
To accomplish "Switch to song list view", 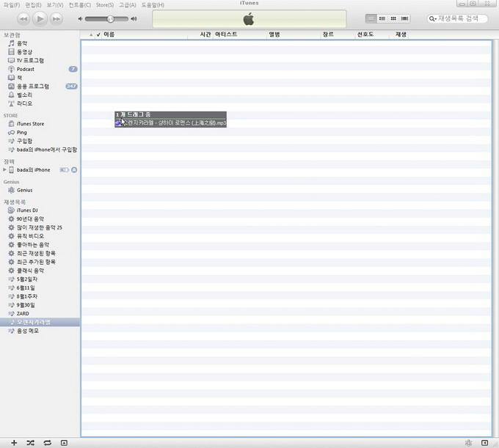I will click(x=371, y=18).
